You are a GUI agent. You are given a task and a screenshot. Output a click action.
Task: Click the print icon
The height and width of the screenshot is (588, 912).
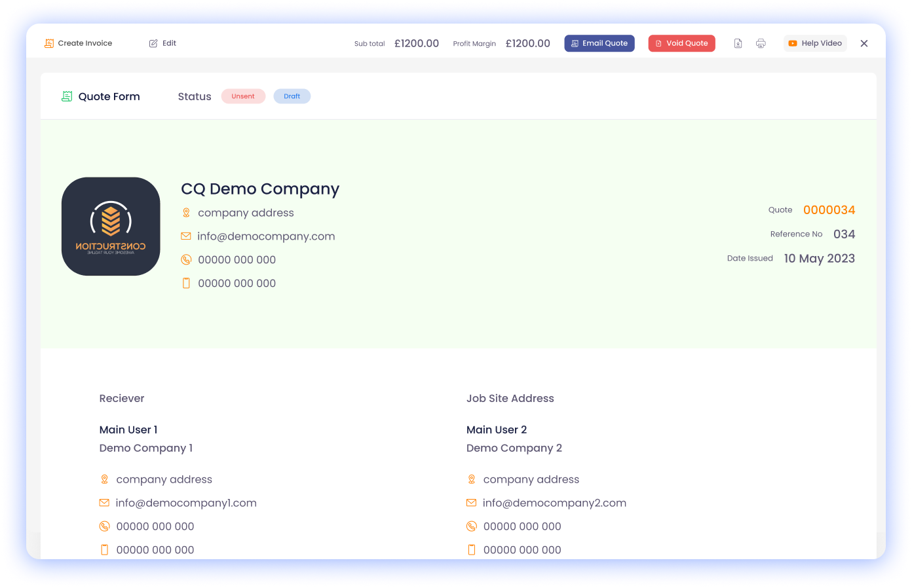(761, 43)
